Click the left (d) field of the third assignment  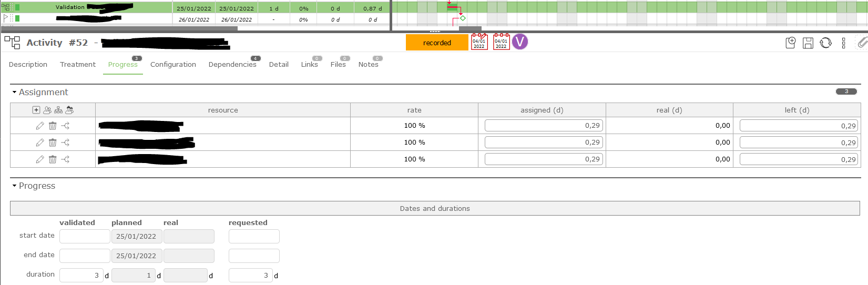click(799, 159)
